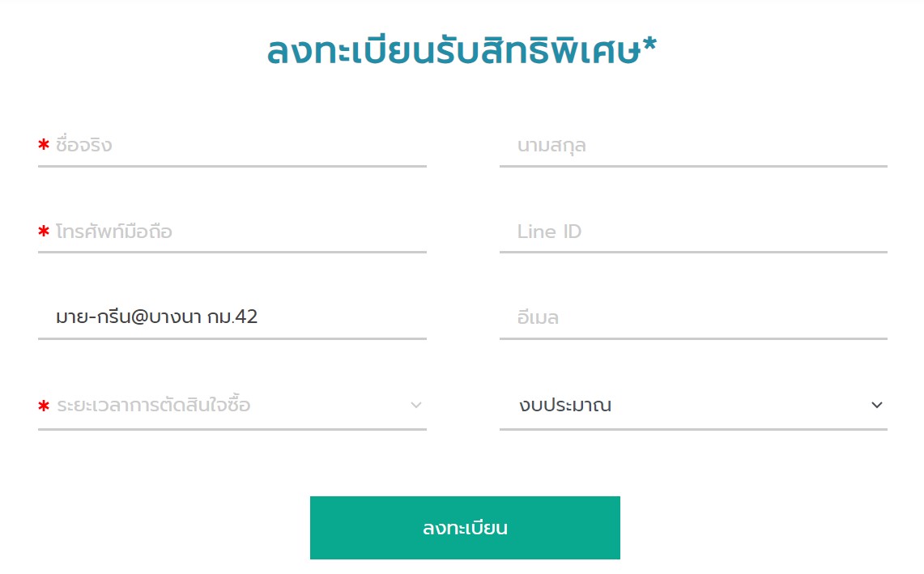The image size is (924, 574).
Task: Click the field containing มาย-กรีน@บางนา กม.42
Action: coord(232,317)
